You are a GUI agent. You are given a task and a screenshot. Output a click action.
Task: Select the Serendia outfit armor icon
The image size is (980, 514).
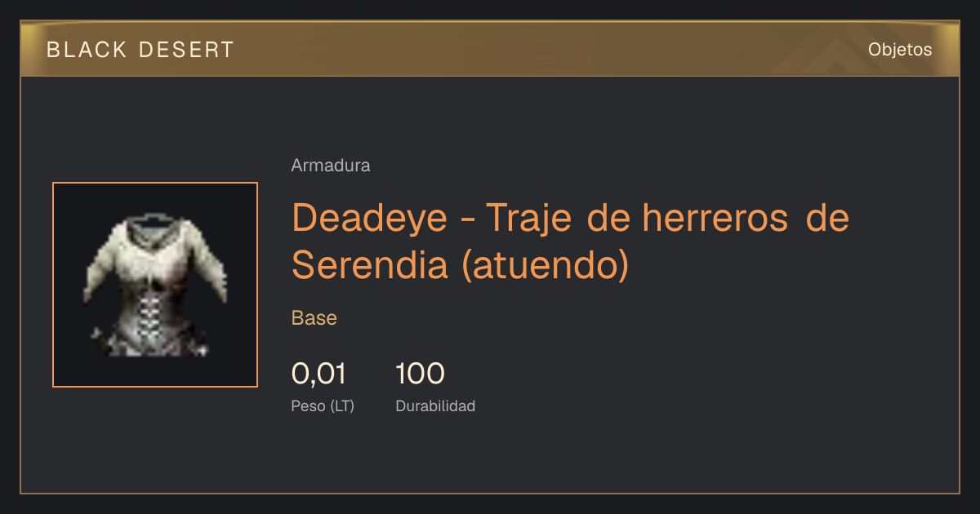155,285
